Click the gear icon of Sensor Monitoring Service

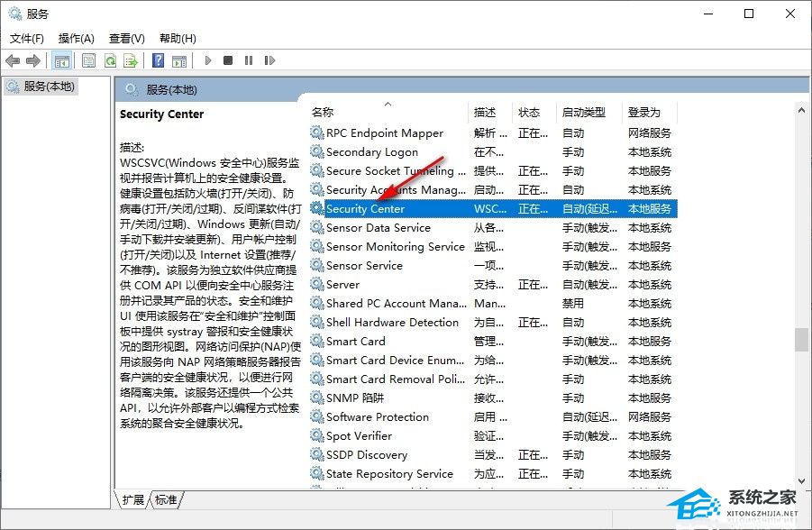(317, 246)
